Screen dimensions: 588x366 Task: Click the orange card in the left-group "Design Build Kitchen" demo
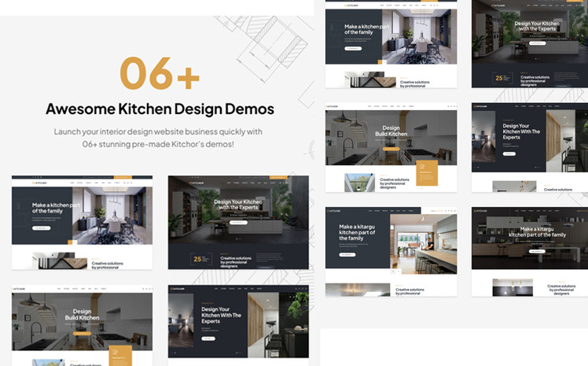[120, 356]
